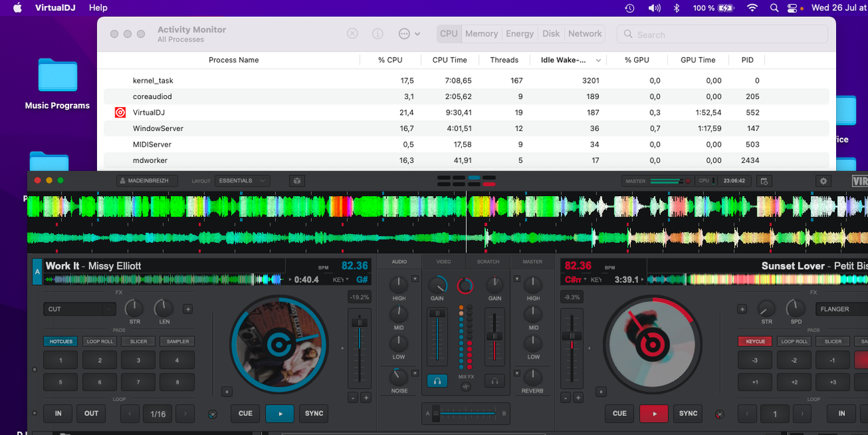Switch to the Energy tab in Activity Monitor

pos(520,33)
